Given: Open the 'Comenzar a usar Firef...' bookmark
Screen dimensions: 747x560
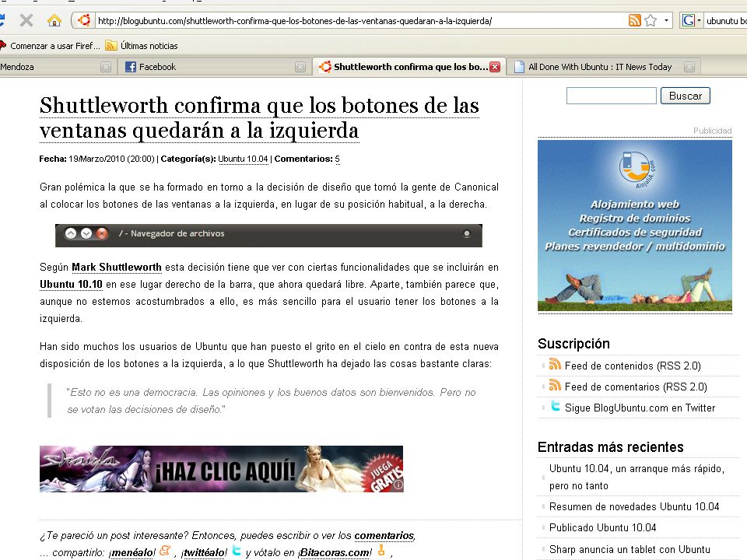Looking at the screenshot, I should (x=50, y=46).
